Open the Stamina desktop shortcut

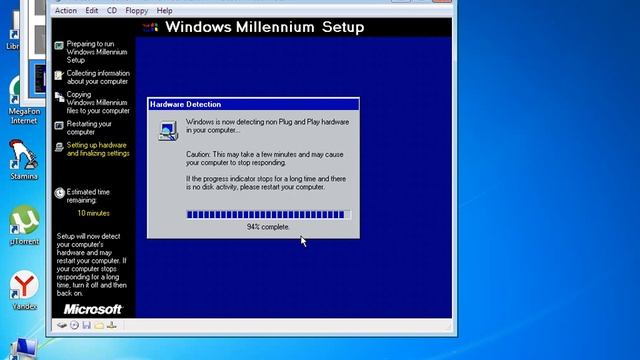[x=24, y=160]
